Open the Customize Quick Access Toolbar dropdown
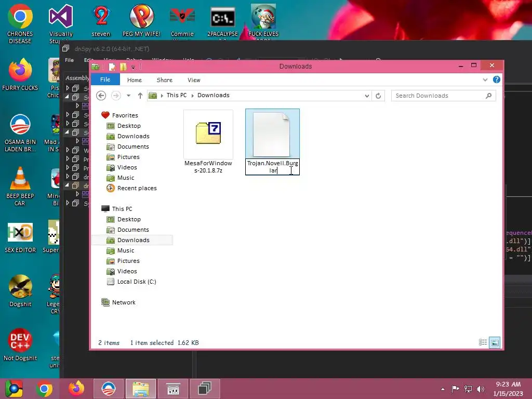Screen dimensions: 532x399 coord(134,67)
